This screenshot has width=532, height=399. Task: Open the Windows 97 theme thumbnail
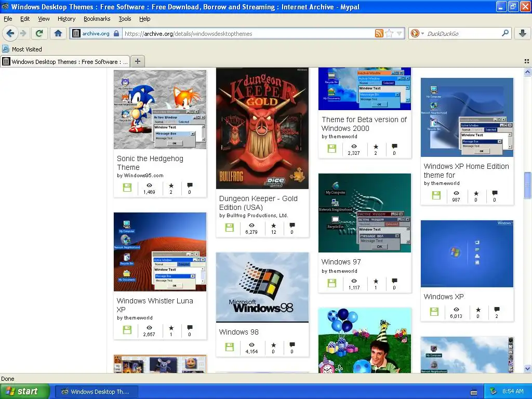click(364, 212)
